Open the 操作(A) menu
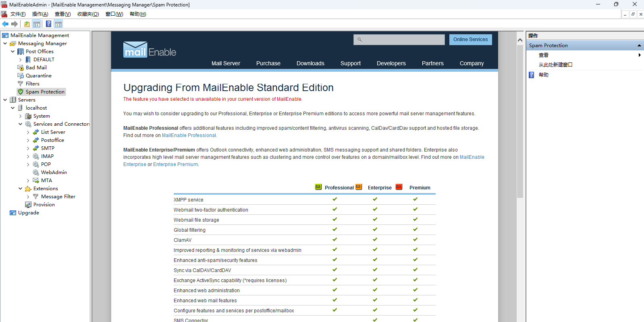This screenshot has height=322, width=644. 40,14
